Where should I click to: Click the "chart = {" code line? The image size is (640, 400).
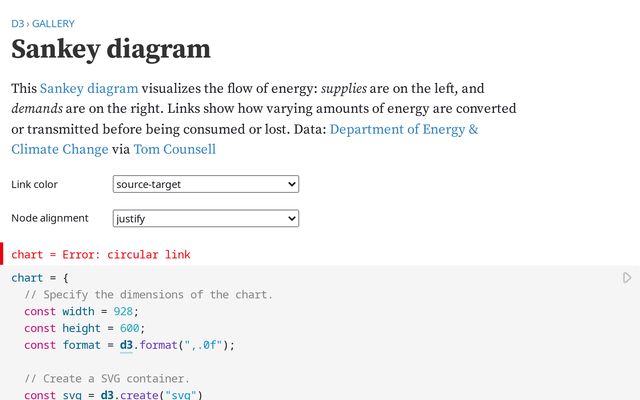point(39,277)
